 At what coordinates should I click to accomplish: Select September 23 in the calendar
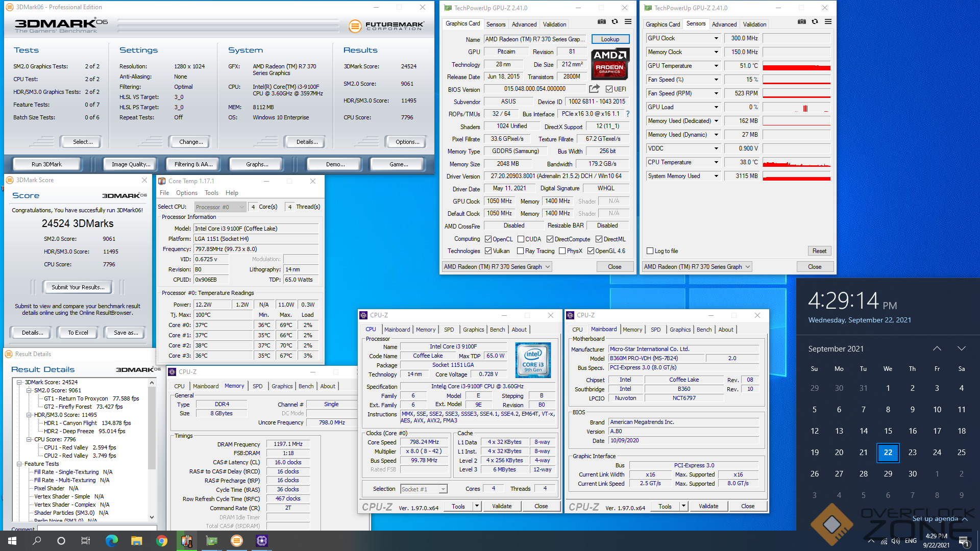click(x=912, y=453)
